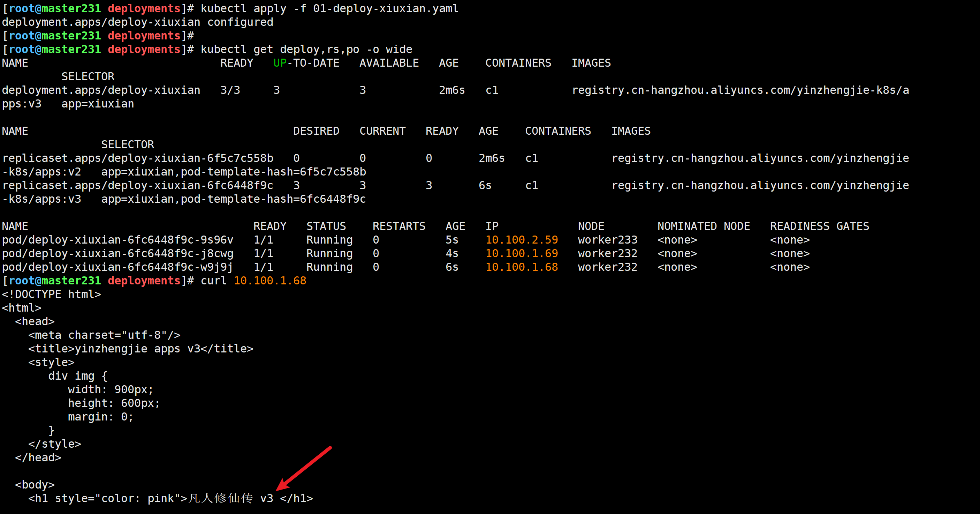Click the READINESS GATES column header
The height and width of the screenshot is (514, 980).
[x=820, y=226]
